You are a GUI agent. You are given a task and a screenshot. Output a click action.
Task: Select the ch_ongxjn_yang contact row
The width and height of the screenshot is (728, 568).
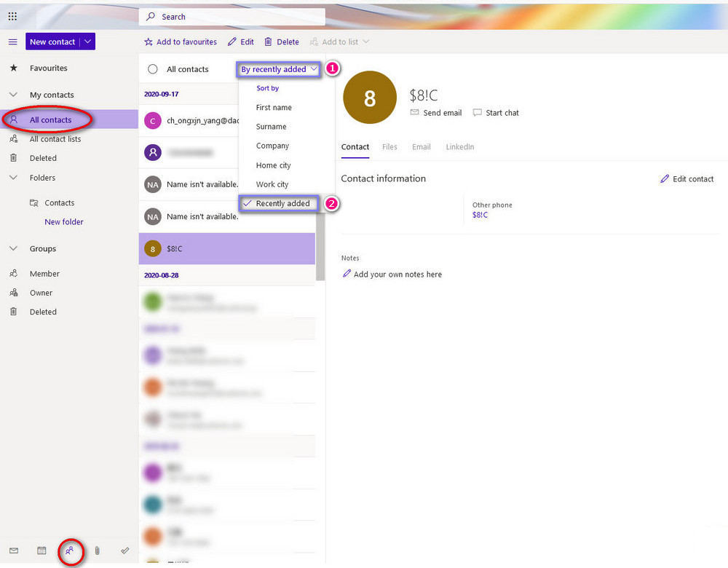[189, 121]
